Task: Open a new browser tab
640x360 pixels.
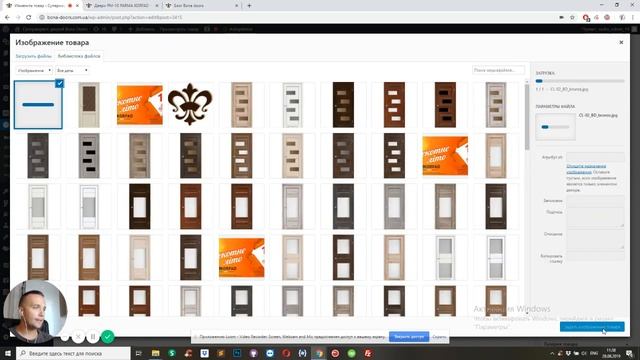Action: (x=249, y=6)
